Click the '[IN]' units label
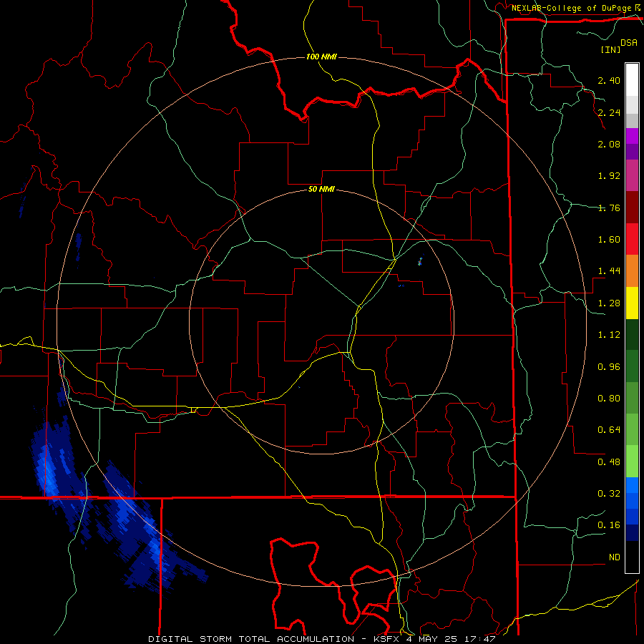 (611, 49)
